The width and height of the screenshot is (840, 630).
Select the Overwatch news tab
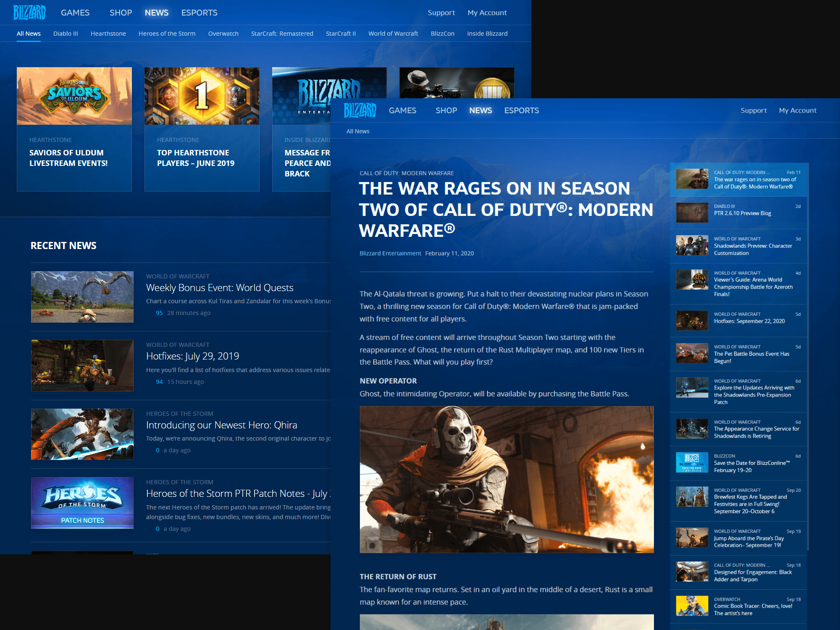click(223, 34)
